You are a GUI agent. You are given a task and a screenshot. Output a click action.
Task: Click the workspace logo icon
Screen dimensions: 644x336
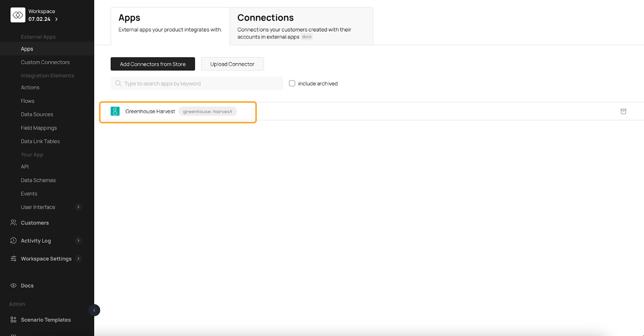coord(18,15)
